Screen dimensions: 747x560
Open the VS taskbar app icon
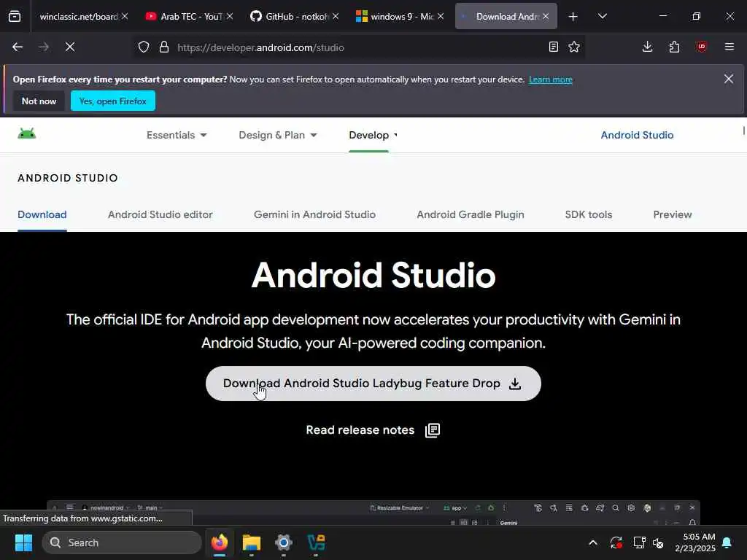(x=316, y=542)
